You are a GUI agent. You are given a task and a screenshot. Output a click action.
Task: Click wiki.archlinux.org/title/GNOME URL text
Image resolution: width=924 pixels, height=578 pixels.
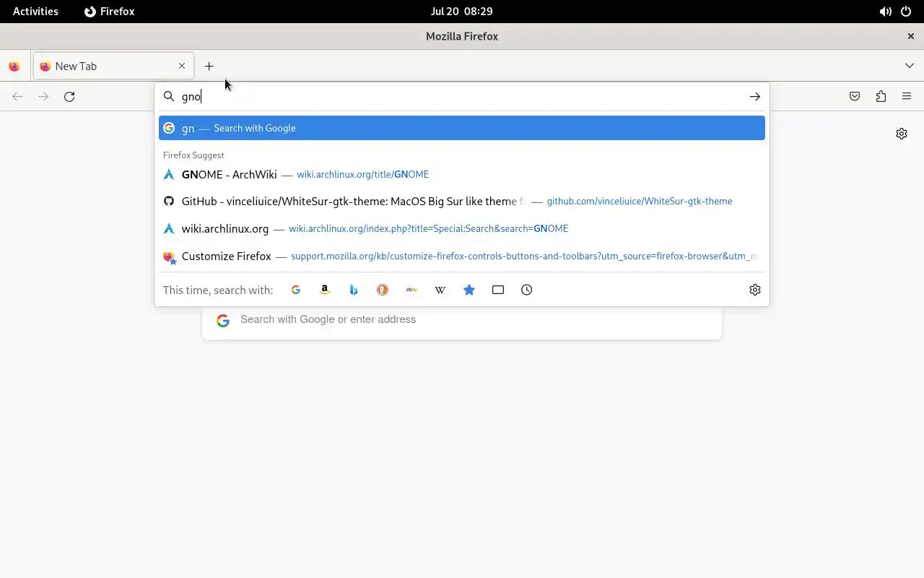[362, 174]
